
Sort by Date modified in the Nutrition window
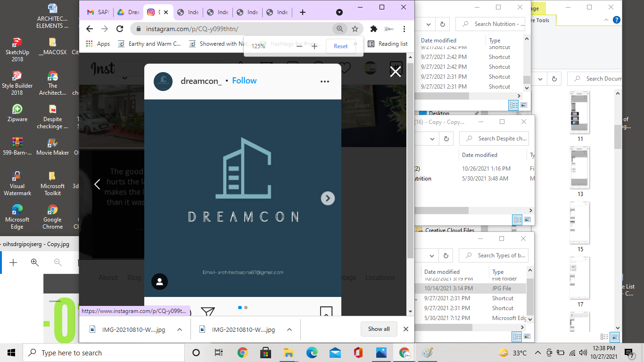[438, 41]
